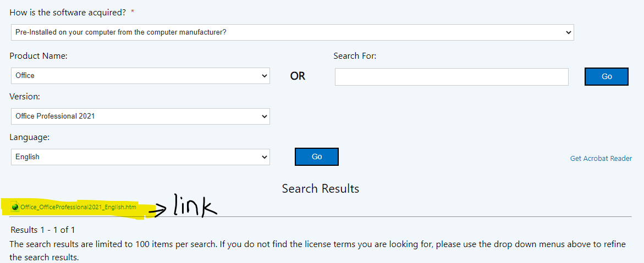
Task: Open the Office_OfficeProfessional2021_English.htm link
Action: tap(78, 207)
